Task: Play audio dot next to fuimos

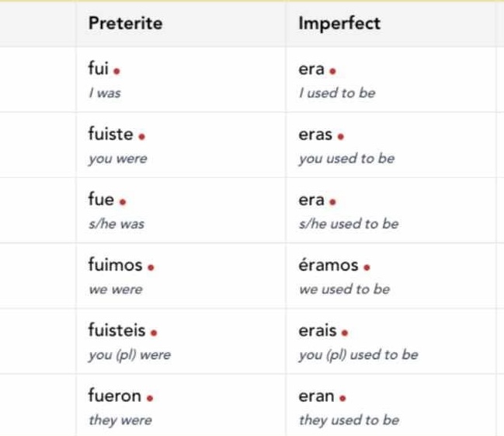Action: [151, 267]
